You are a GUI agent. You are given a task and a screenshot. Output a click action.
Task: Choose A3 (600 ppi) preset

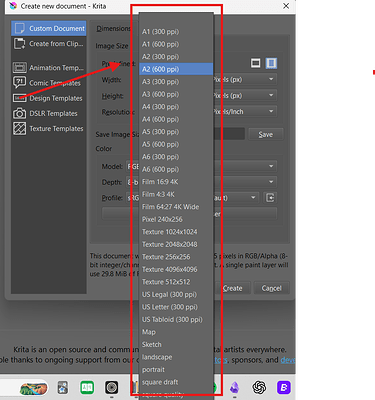click(x=176, y=94)
